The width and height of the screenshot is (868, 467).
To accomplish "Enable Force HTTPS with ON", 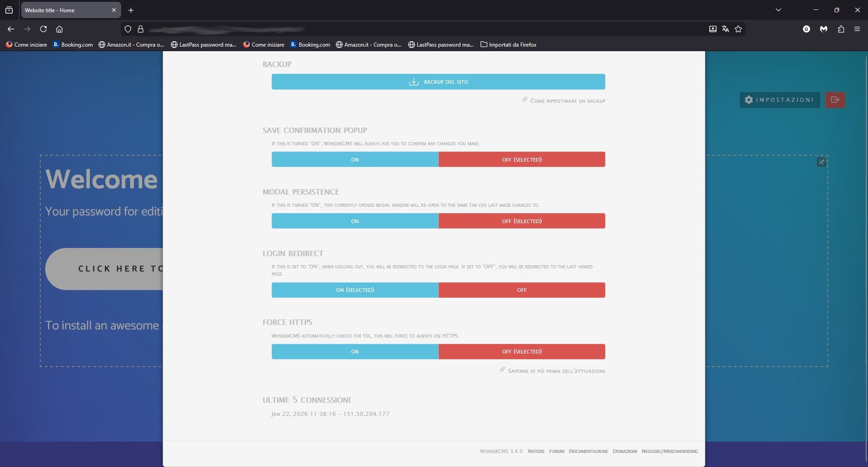I will click(355, 352).
